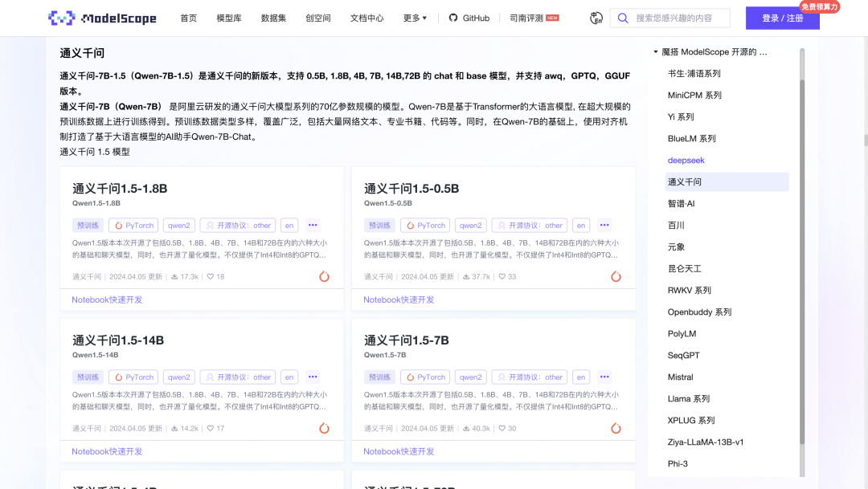The height and width of the screenshot is (489, 868).
Task: Open Notebook快速开发 under 通义千问1.5-14B
Action: [107, 451]
